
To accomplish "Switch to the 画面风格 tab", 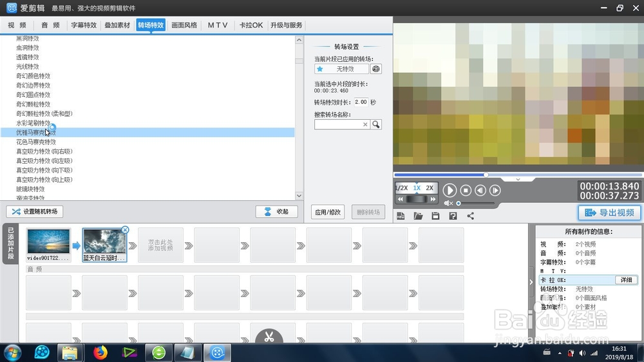I will click(x=184, y=25).
